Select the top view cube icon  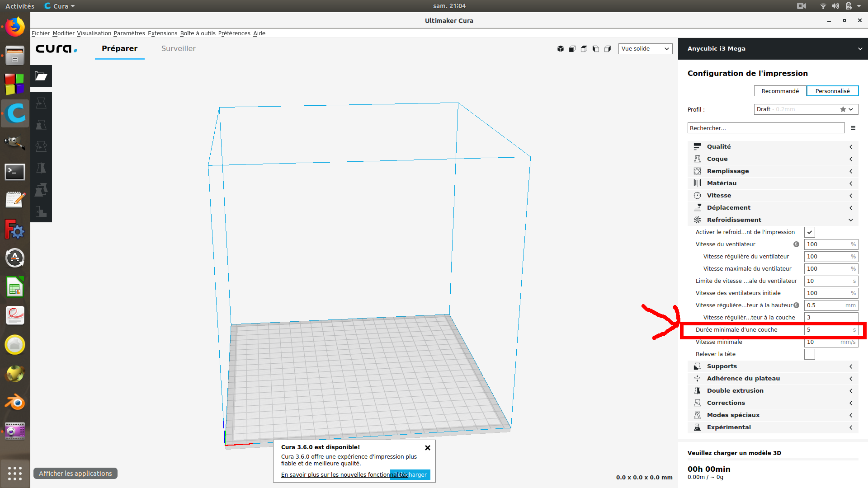(x=584, y=49)
